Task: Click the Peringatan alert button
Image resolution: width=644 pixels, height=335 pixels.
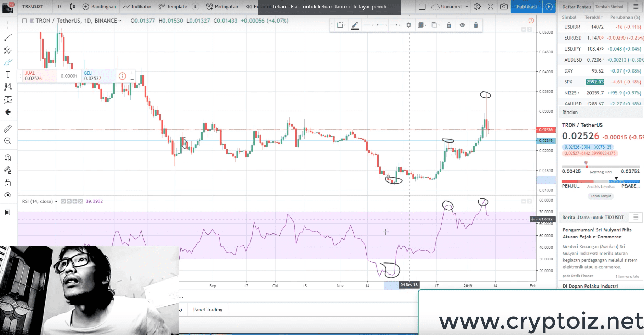Action: click(222, 6)
